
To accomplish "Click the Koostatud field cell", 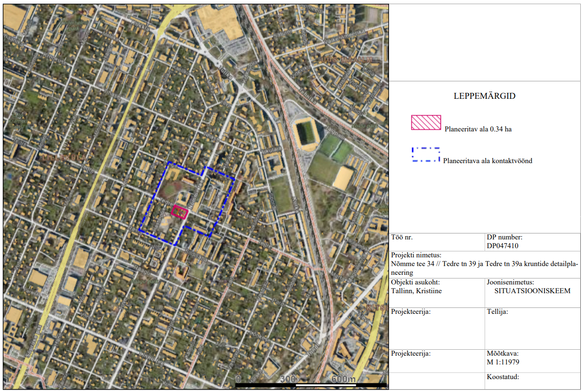I will pos(532,381).
